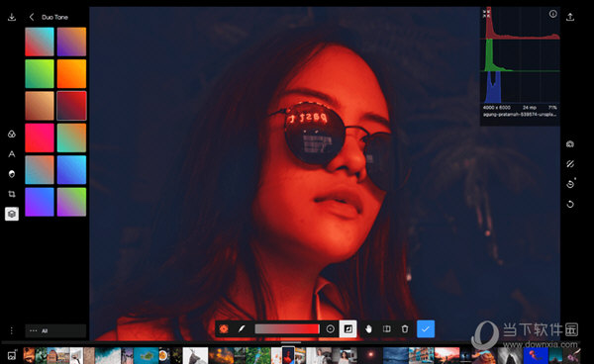Select the crop tool in the sidebar

[x=12, y=194]
